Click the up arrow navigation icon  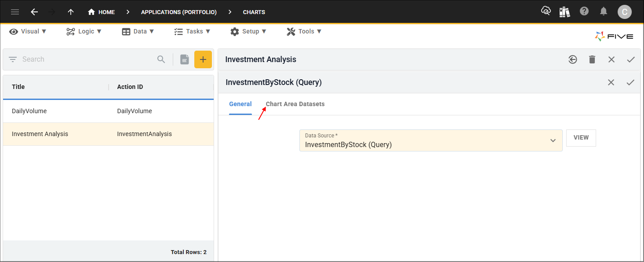71,12
